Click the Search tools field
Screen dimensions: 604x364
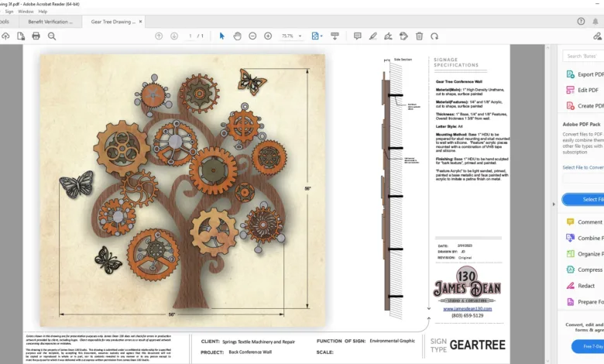click(x=583, y=57)
